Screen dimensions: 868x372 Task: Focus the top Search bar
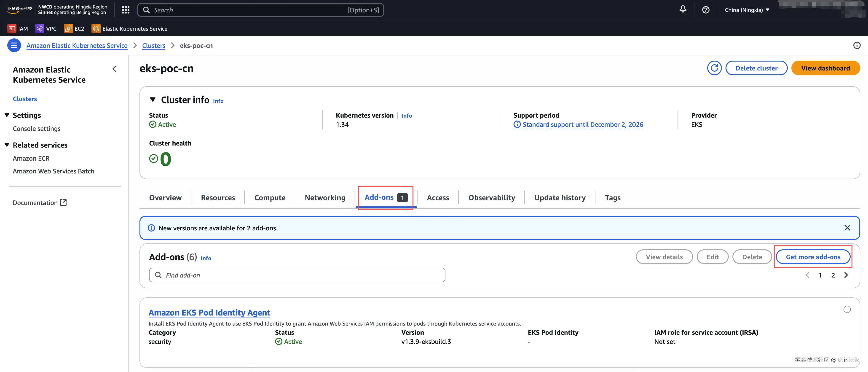(x=260, y=10)
